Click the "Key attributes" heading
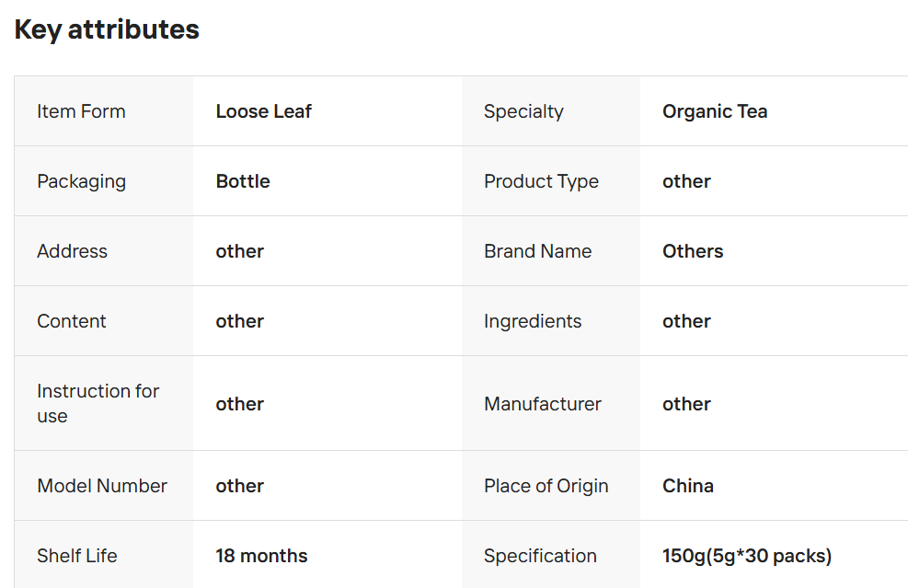The height and width of the screenshot is (588, 908). [107, 29]
